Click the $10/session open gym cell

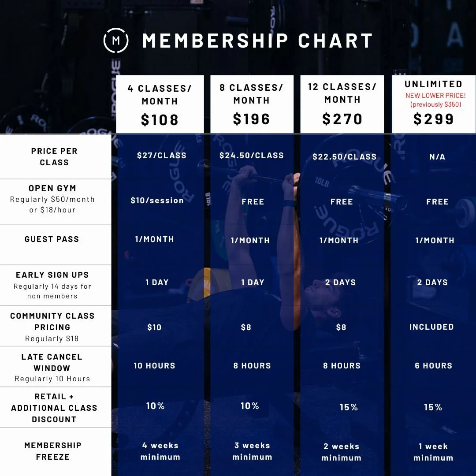[157, 201]
